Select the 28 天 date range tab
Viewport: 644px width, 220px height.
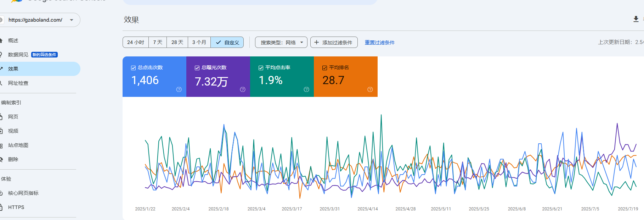[x=177, y=42]
